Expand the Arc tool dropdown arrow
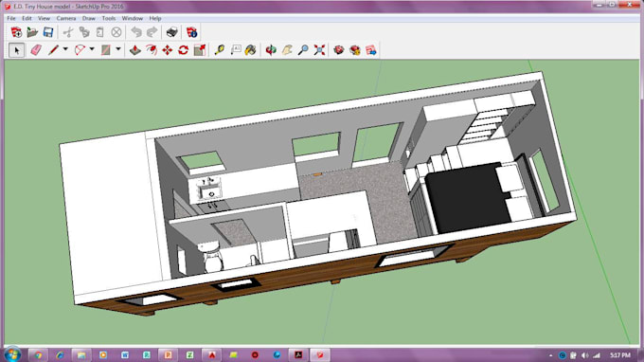644x362 pixels. pos(92,49)
